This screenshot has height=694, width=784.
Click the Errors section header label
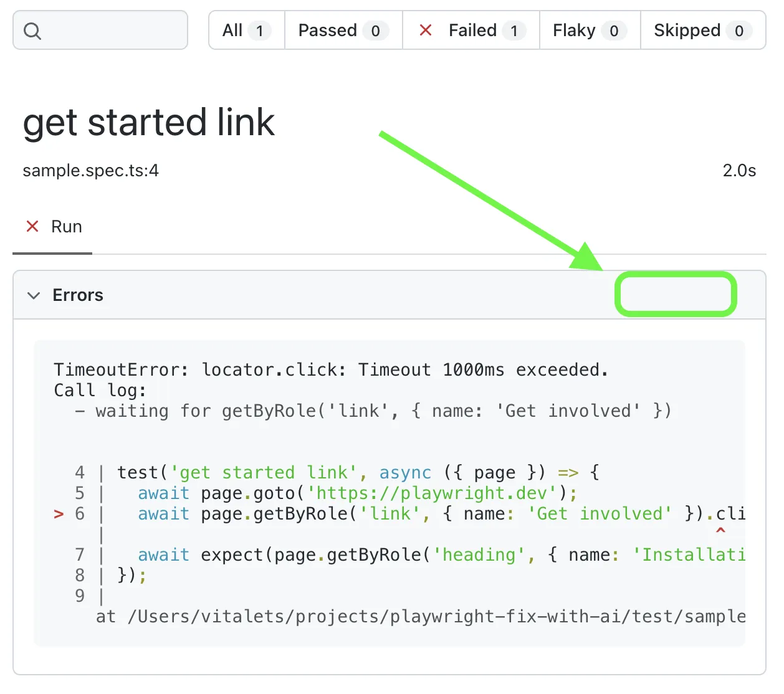[x=78, y=295]
